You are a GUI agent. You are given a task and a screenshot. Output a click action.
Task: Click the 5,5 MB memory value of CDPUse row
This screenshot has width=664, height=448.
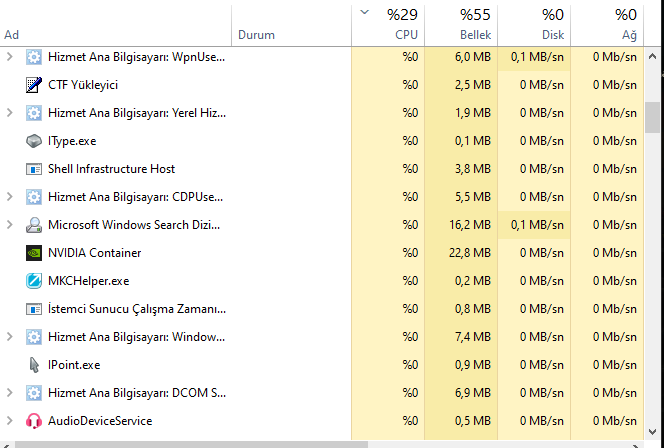tap(473, 197)
